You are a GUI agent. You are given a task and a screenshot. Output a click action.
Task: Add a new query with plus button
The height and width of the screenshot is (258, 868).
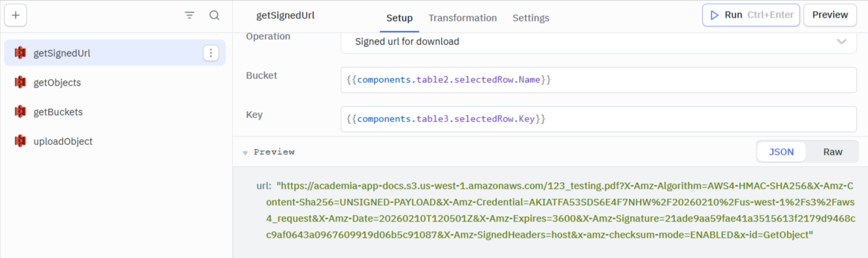coord(16,15)
